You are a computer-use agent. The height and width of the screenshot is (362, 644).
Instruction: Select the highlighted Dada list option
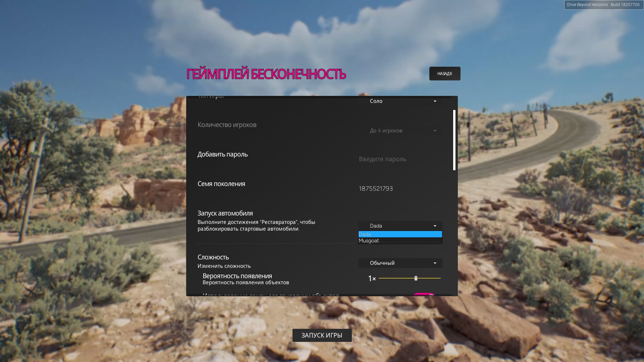click(x=400, y=234)
